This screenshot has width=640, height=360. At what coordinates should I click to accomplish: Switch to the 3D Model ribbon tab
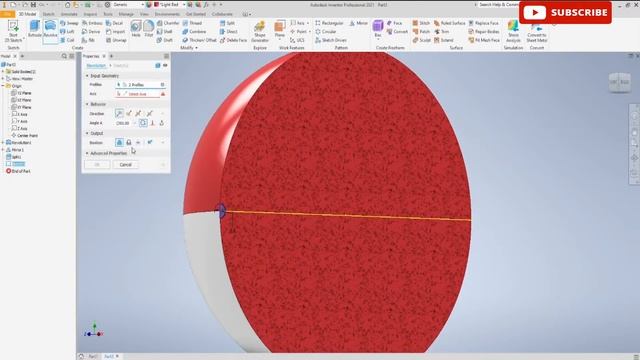click(x=27, y=14)
